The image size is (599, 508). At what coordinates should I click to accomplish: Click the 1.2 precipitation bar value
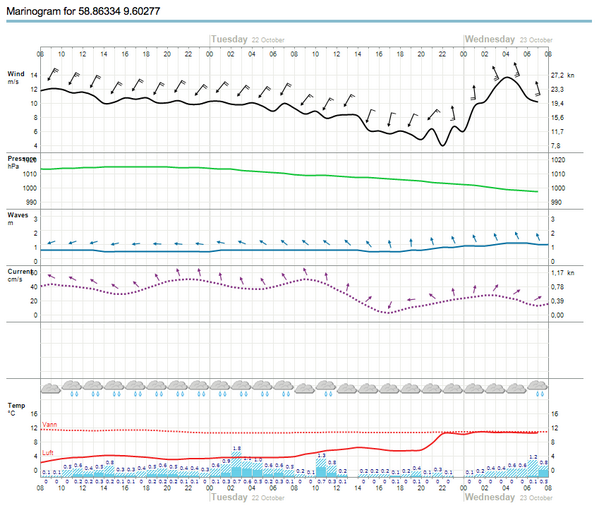533,457
